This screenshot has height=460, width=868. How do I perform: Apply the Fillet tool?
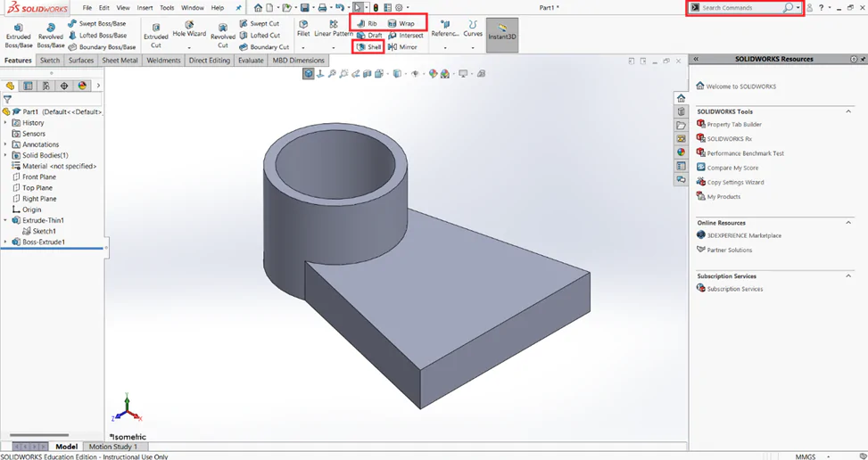coord(303,29)
